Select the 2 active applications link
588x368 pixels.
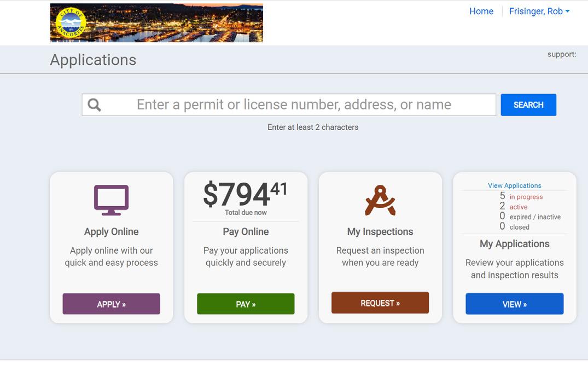(518, 207)
